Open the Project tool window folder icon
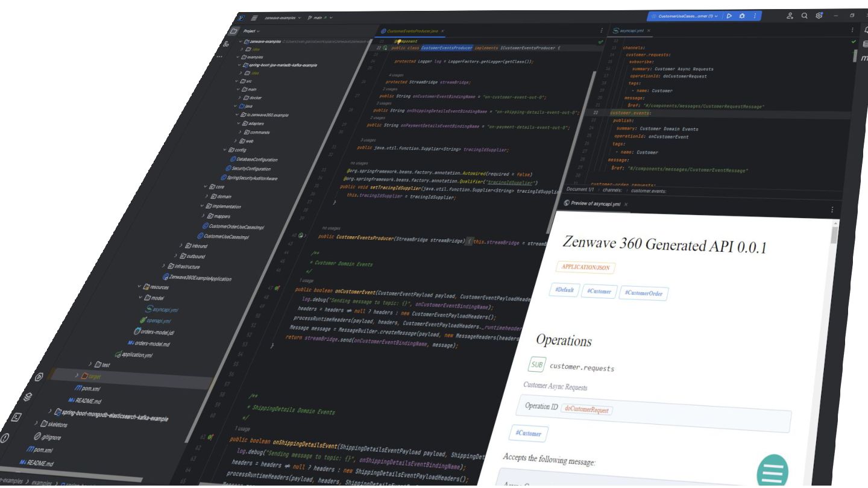Screen dimensions: 868x488 coord(233,31)
